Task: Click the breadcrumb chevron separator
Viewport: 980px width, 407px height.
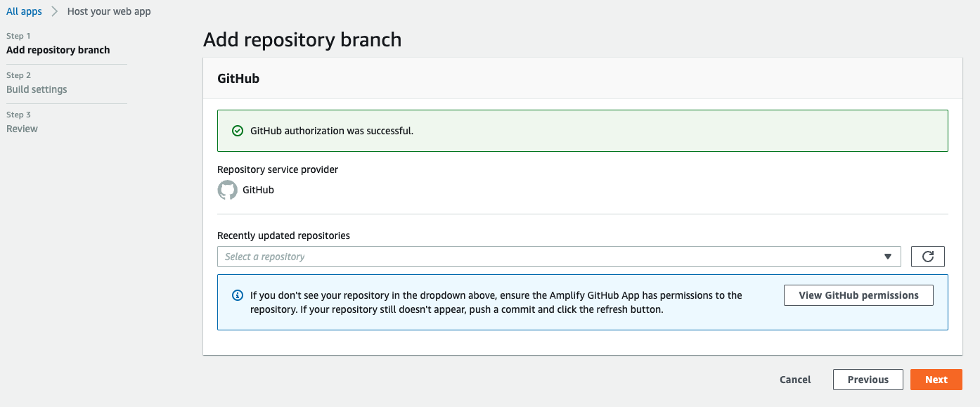Action: [x=55, y=11]
